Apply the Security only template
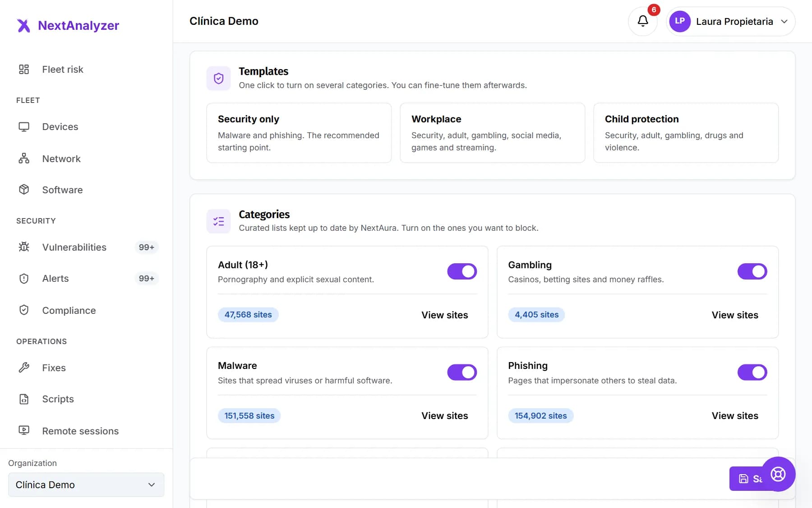 [299, 133]
